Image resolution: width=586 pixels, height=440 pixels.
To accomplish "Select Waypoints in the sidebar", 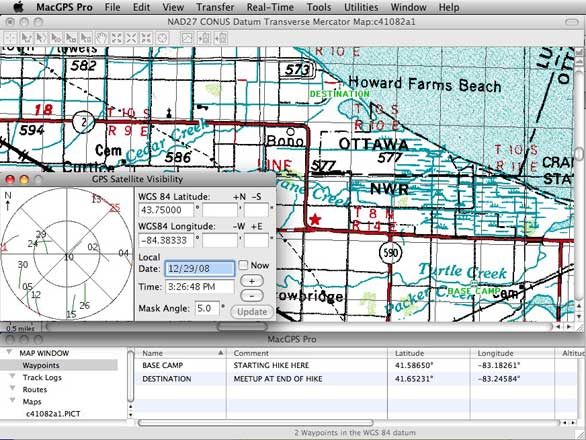I will (x=41, y=365).
